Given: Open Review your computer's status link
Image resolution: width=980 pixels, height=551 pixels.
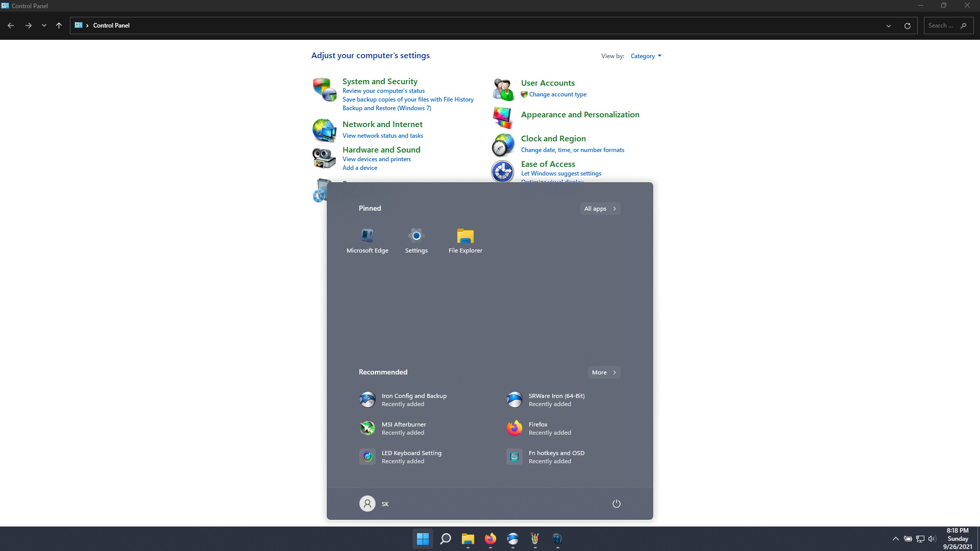Looking at the screenshot, I should 383,91.
